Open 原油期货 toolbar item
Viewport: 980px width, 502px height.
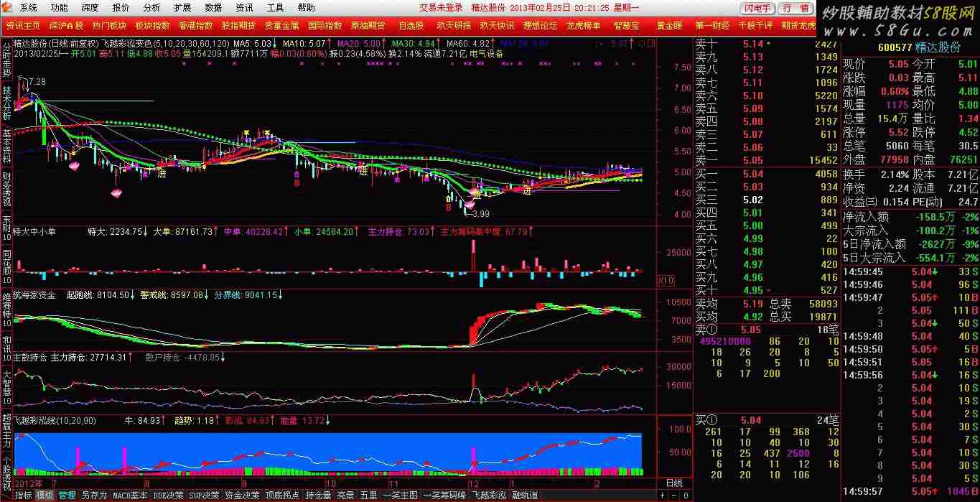368,25
